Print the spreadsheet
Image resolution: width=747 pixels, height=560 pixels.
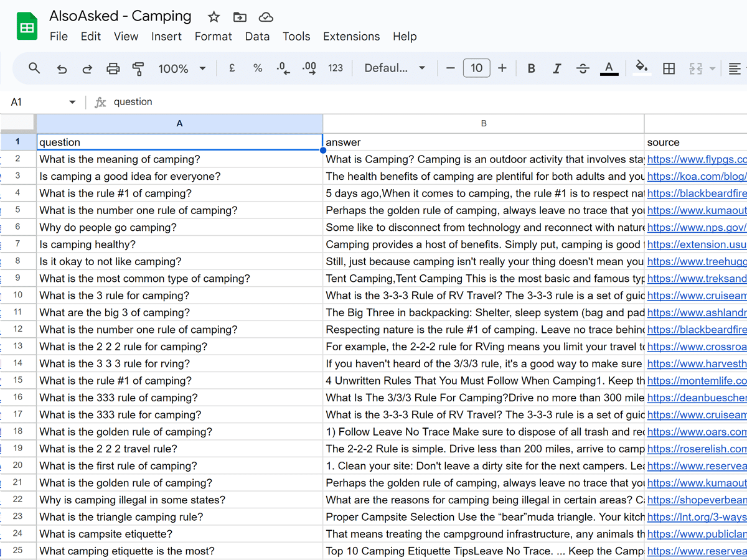coord(113,68)
